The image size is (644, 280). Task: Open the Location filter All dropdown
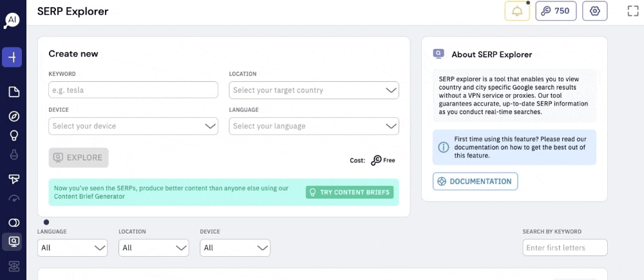click(154, 248)
